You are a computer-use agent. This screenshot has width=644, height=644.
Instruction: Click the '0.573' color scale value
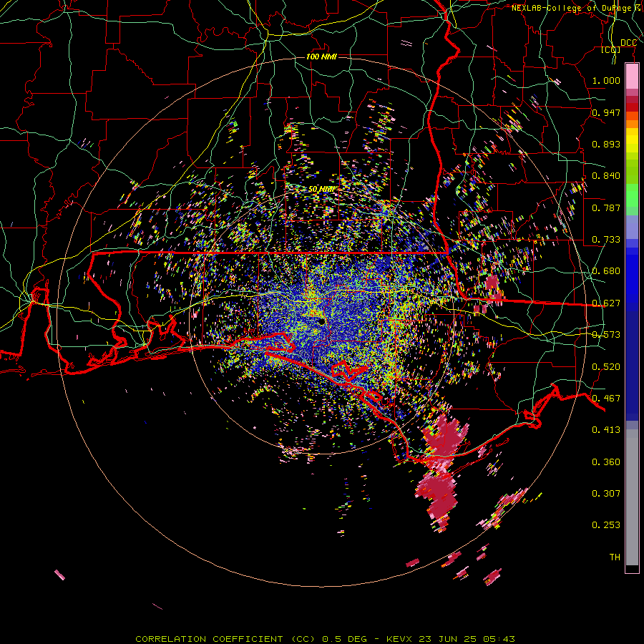pyautogui.click(x=606, y=335)
